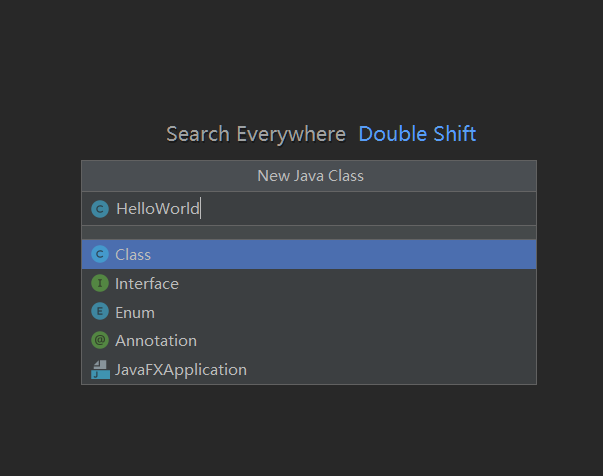Pick JavaFXApplication template entry
This screenshot has height=476, width=603.
click(181, 369)
